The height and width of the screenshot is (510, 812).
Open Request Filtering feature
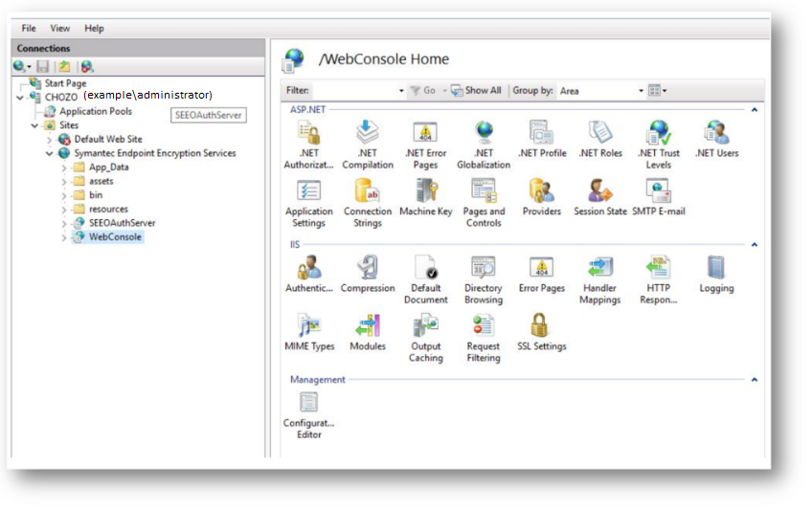[x=484, y=338]
